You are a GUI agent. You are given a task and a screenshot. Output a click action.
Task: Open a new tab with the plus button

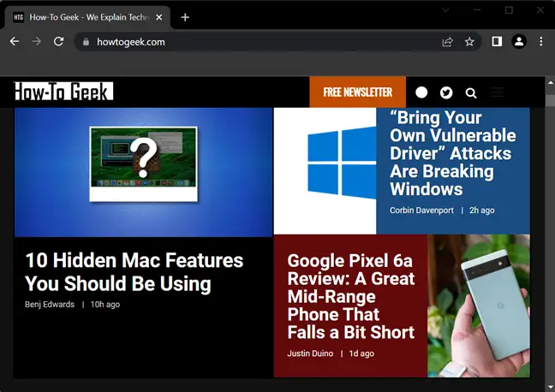(x=185, y=17)
